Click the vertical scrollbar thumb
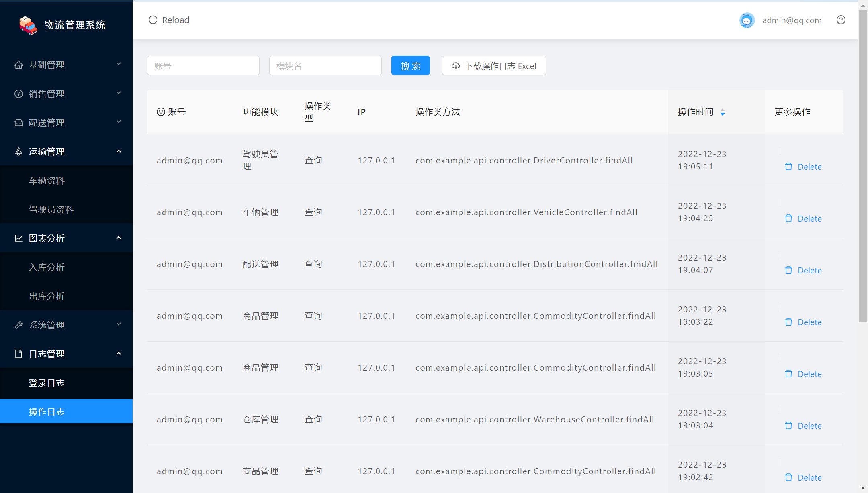The width and height of the screenshot is (868, 493). pos(863,166)
